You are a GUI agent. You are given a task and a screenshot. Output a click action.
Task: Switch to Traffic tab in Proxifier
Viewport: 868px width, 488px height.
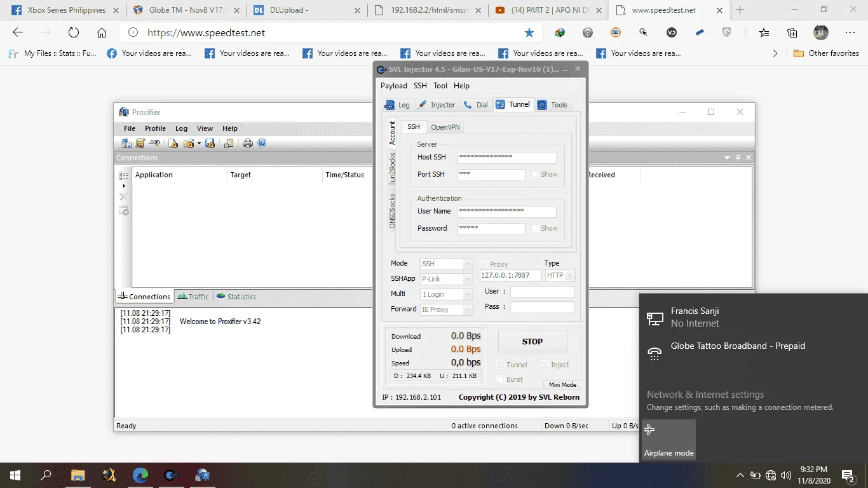click(x=193, y=297)
